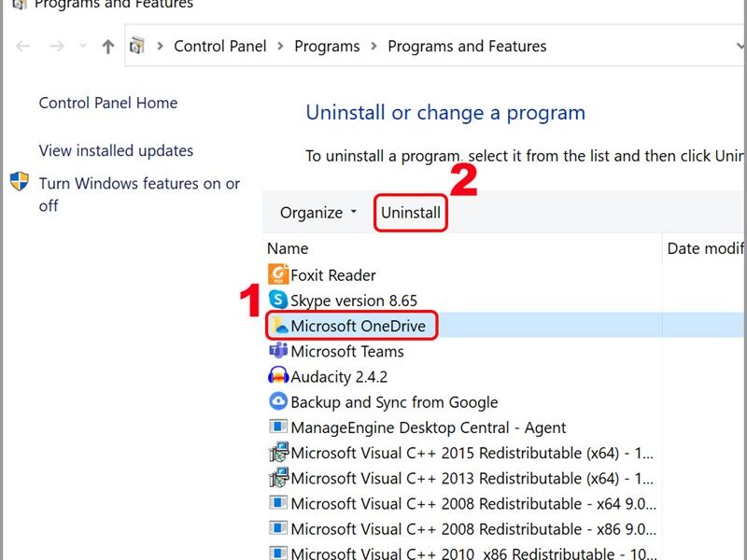The image size is (747, 560).
Task: Click the Foxit Reader program icon
Action: click(x=278, y=274)
